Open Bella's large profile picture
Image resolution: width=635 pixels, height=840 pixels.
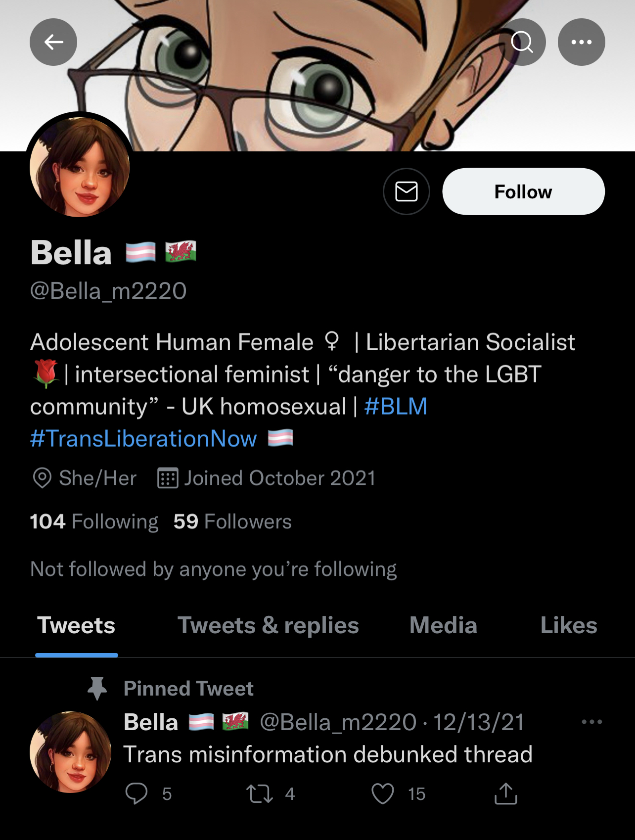pos(80,167)
